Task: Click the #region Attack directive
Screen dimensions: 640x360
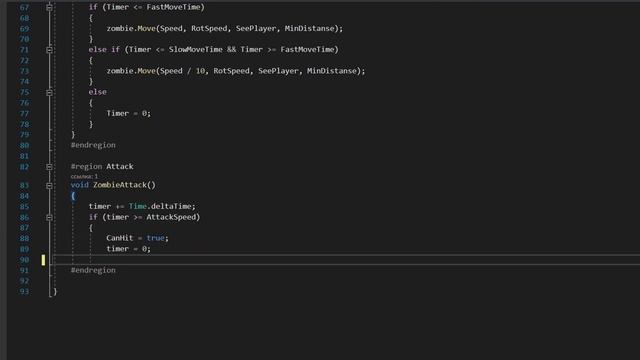Action: click(x=102, y=166)
